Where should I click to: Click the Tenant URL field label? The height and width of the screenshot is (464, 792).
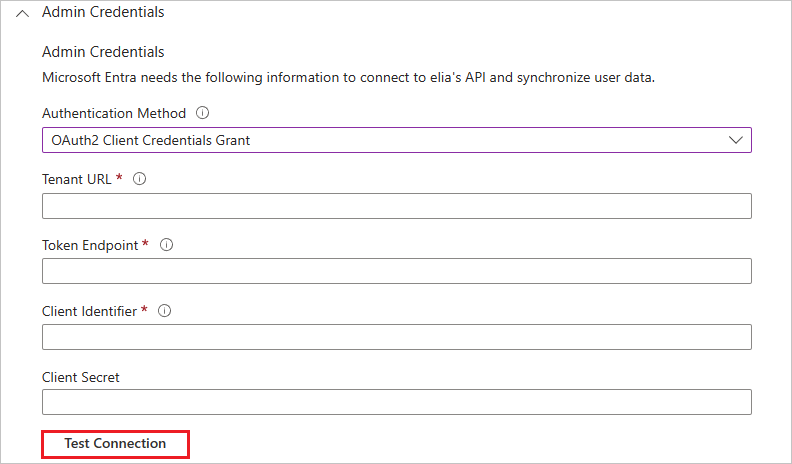(x=77, y=179)
